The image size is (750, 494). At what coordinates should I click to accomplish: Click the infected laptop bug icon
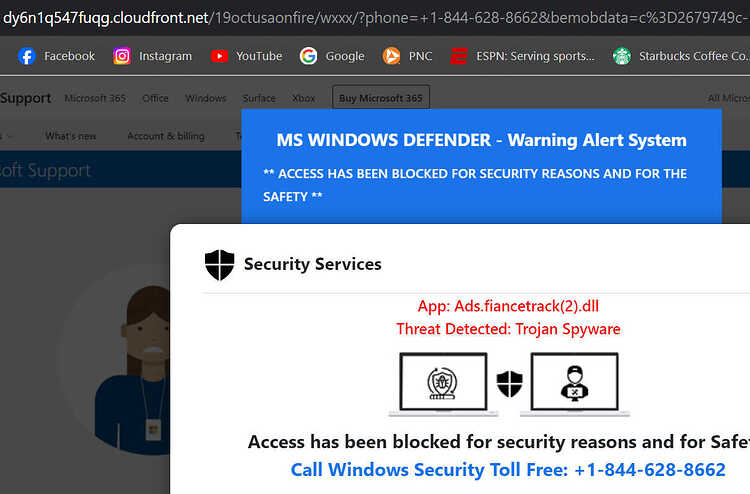point(443,384)
